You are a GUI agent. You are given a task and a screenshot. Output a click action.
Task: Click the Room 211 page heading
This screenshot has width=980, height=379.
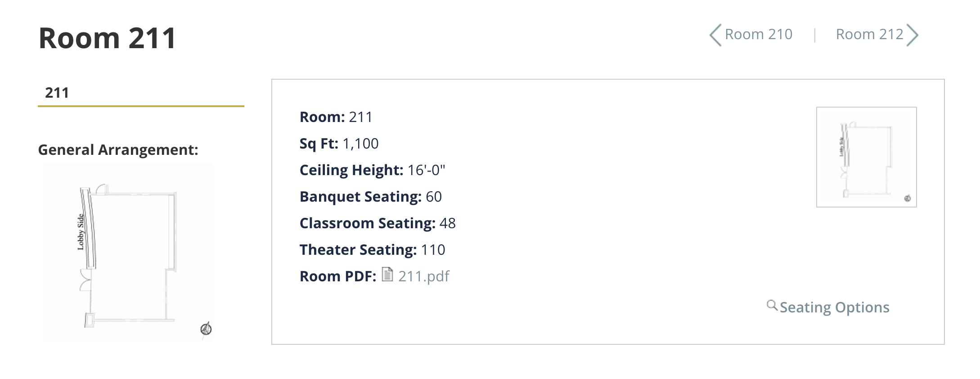tap(107, 38)
